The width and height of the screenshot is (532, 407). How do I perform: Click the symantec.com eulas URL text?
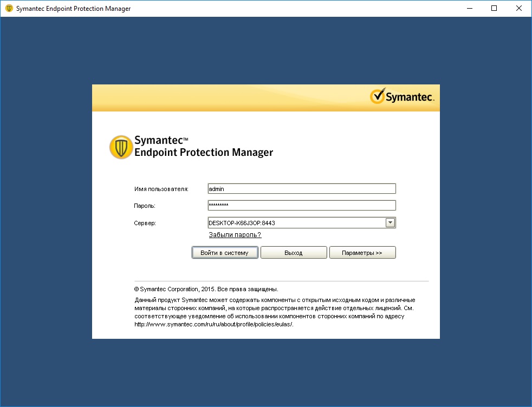coord(214,324)
